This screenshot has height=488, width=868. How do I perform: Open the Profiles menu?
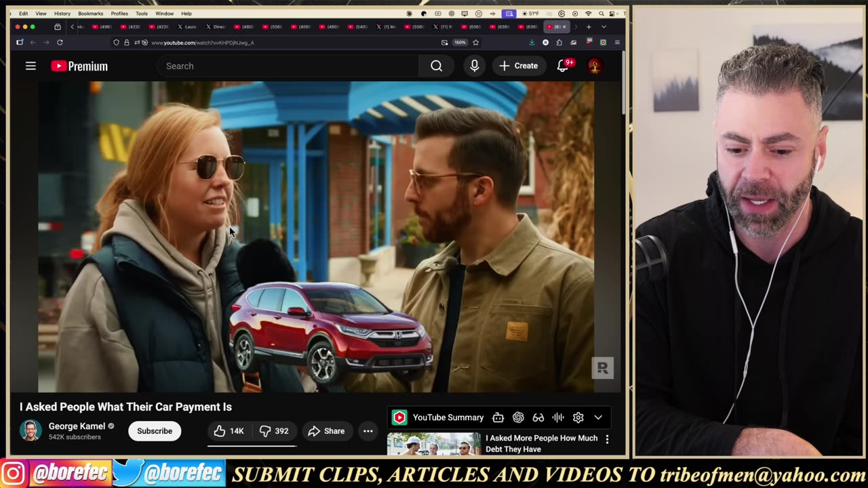point(119,14)
